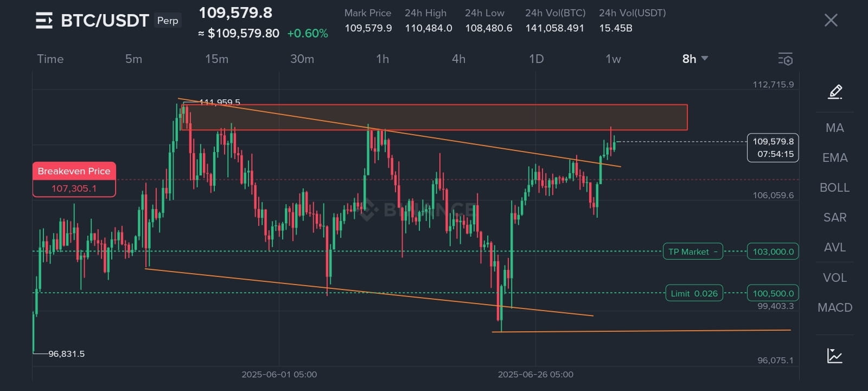Click the 2025-06-01 05:00 date label

pyautogui.click(x=279, y=374)
